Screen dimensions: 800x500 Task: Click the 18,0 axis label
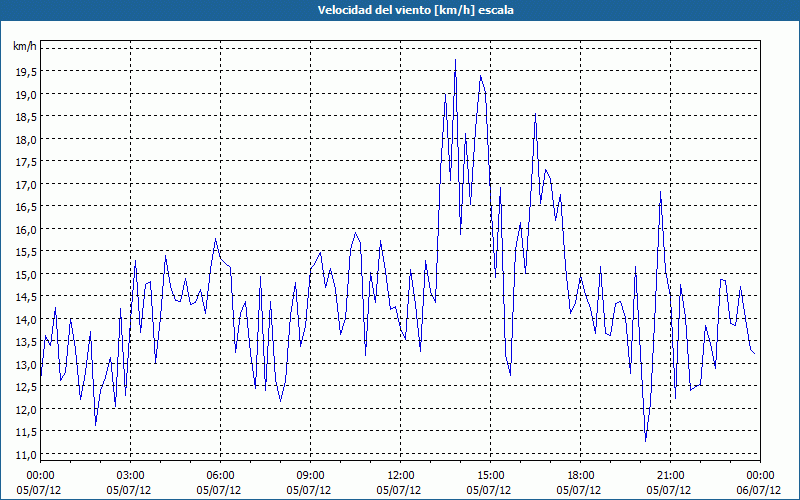click(x=27, y=140)
